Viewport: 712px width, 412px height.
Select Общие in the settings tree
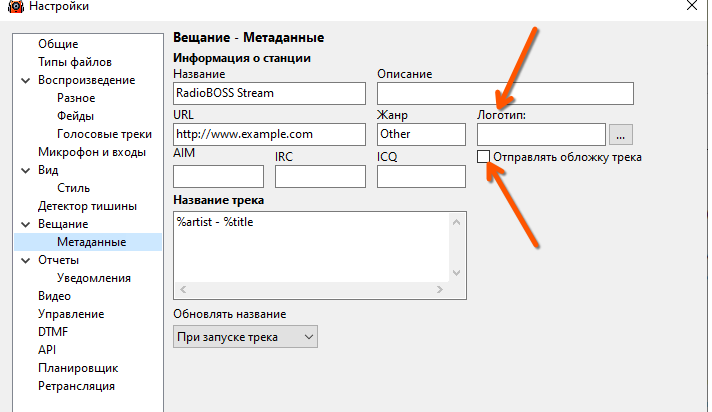pyautogui.click(x=58, y=44)
